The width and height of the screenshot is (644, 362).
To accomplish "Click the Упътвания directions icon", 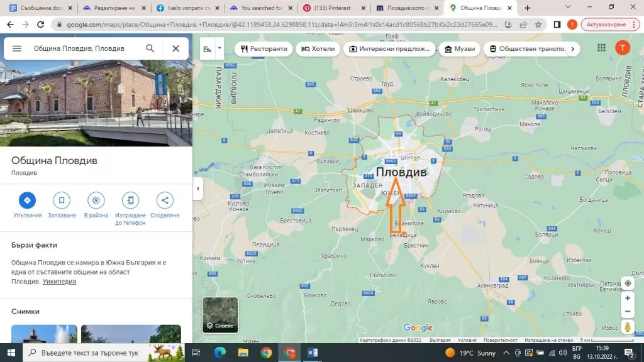I will click(x=27, y=200).
